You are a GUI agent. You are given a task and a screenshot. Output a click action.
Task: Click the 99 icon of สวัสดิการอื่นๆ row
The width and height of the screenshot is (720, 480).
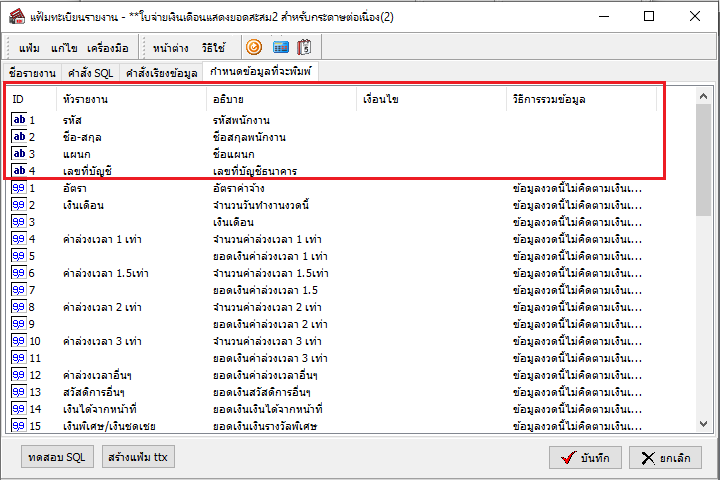click(19, 392)
